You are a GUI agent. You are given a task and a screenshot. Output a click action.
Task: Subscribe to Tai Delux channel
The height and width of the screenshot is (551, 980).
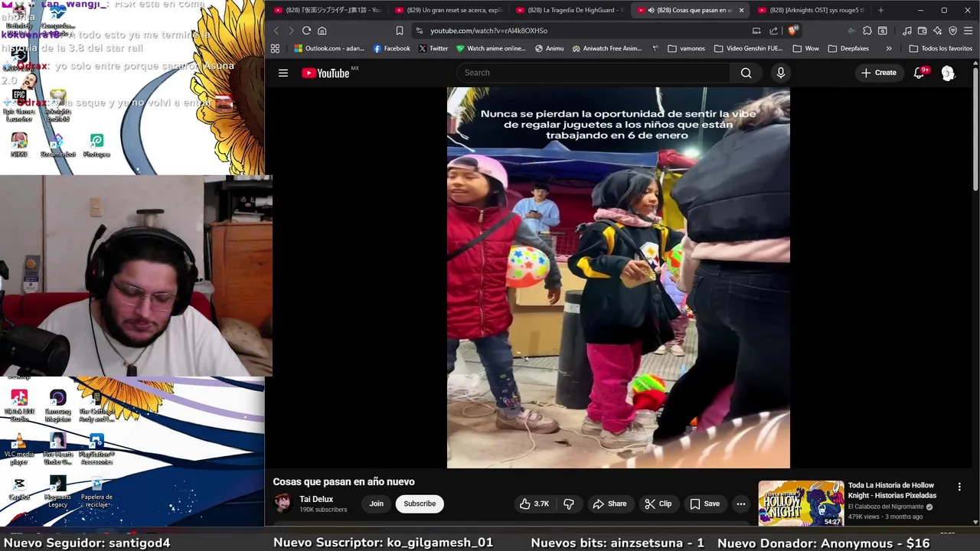pyautogui.click(x=420, y=504)
